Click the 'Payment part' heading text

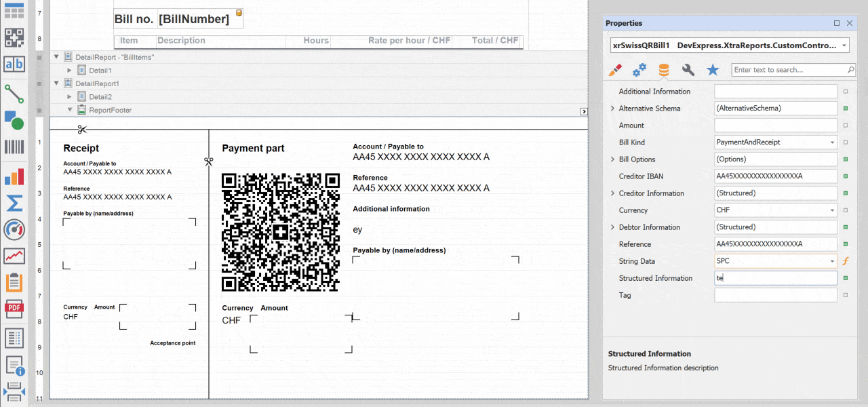click(x=254, y=149)
